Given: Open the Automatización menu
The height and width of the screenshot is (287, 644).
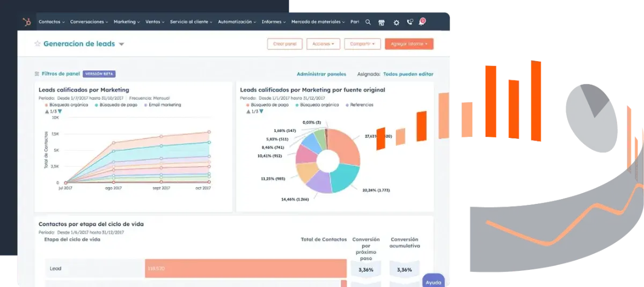Looking at the screenshot, I should 237,22.
